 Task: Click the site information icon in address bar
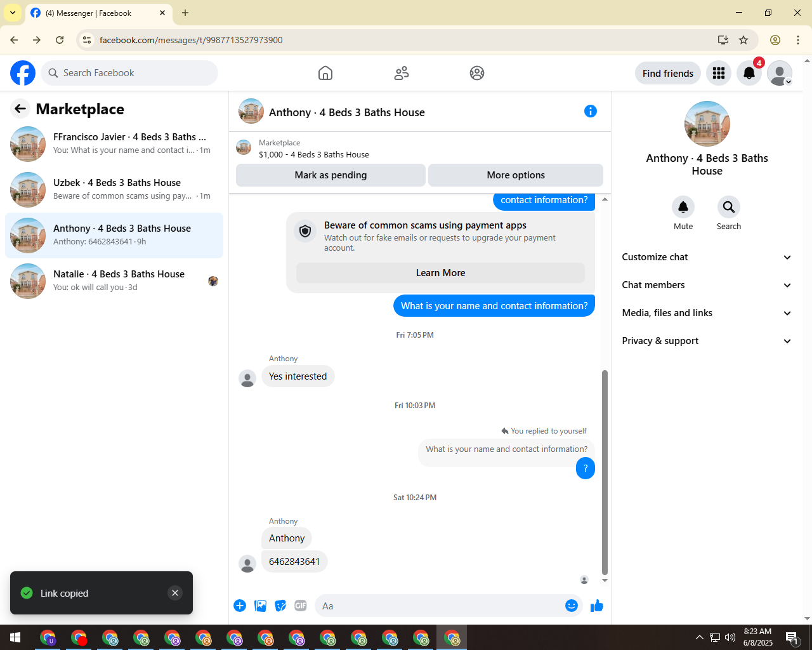[x=87, y=40]
